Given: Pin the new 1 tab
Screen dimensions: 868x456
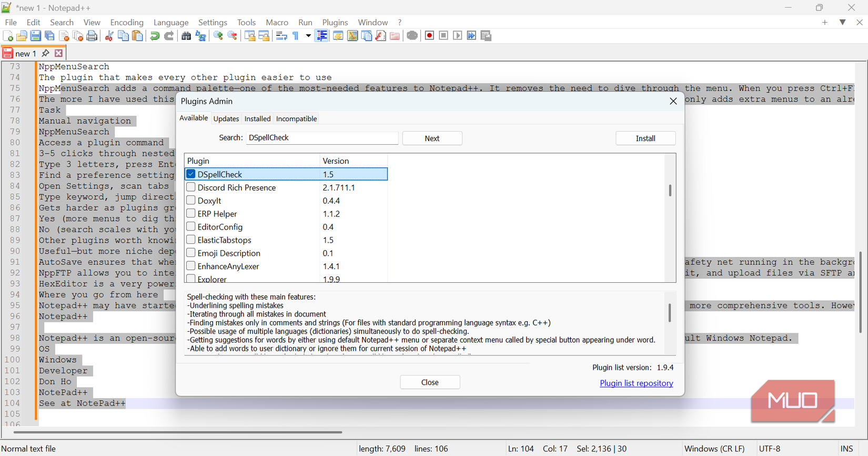Looking at the screenshot, I should pos(46,53).
